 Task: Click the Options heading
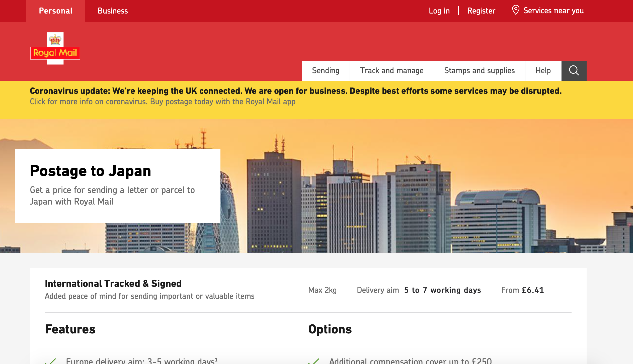point(330,329)
